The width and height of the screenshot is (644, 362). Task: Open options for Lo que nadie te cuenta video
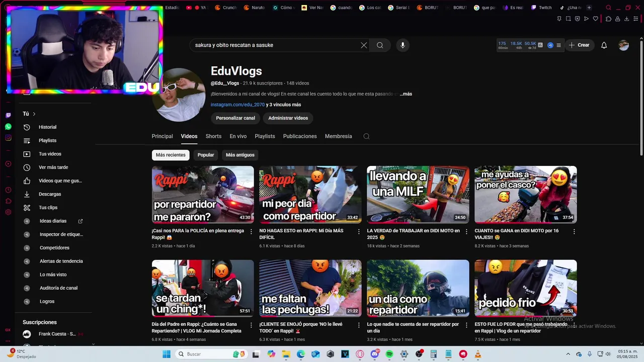click(x=466, y=325)
